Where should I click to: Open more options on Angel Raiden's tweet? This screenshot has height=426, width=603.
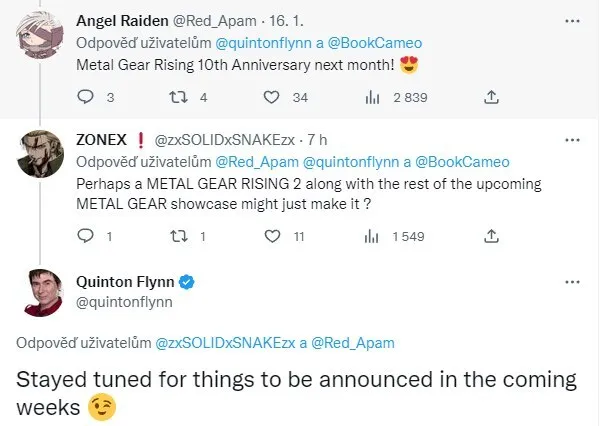pyautogui.click(x=570, y=20)
